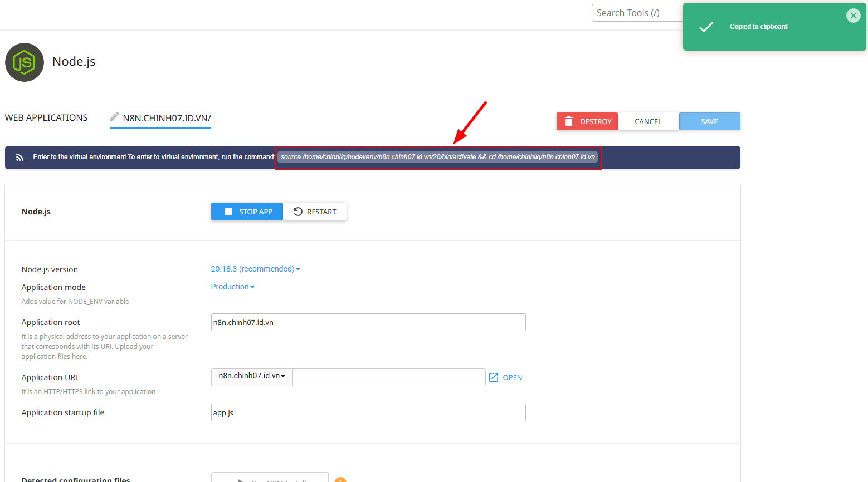Click the 'Application startup file' label
The height and width of the screenshot is (482, 868).
click(x=63, y=412)
